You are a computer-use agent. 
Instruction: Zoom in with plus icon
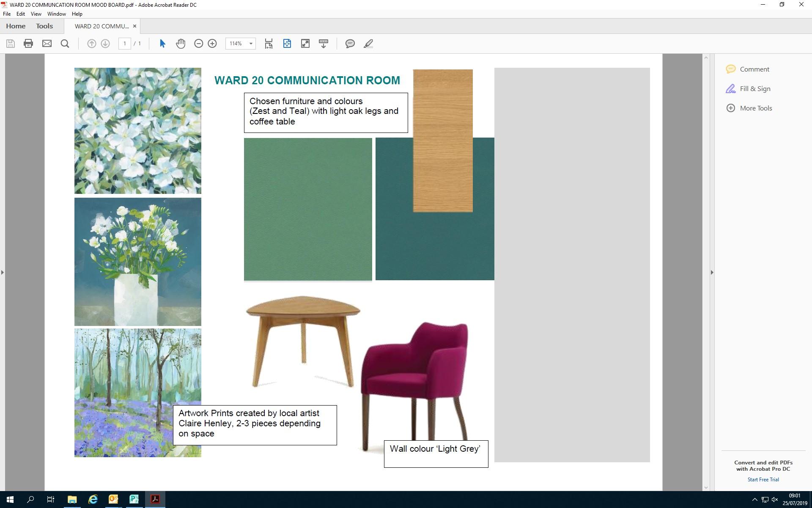coord(212,44)
